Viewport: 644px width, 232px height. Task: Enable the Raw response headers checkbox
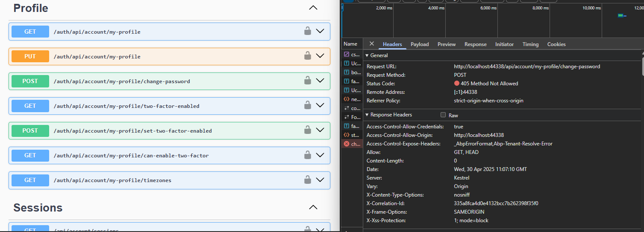tap(443, 115)
